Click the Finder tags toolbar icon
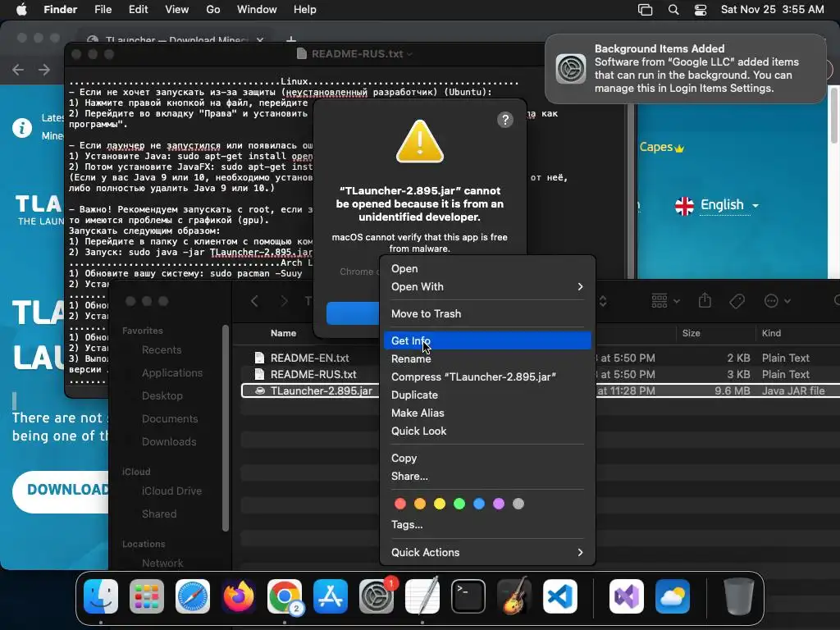 point(737,301)
